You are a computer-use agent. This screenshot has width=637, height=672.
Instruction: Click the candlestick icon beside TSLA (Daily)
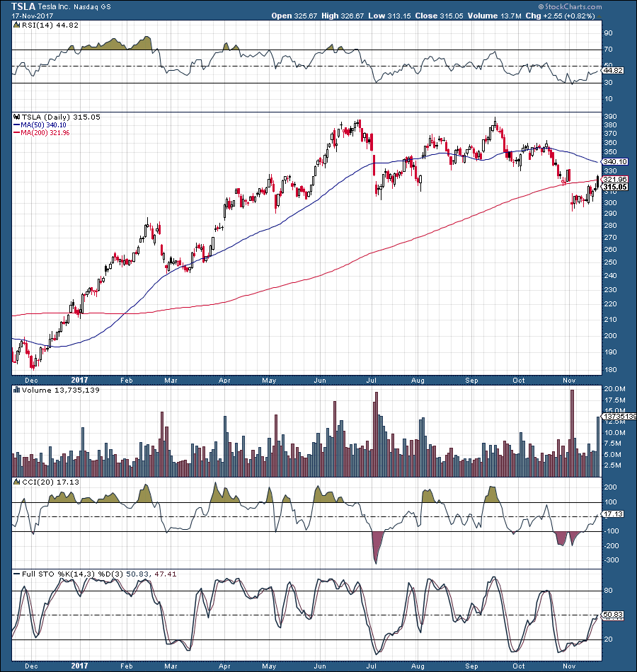[x=17, y=117]
